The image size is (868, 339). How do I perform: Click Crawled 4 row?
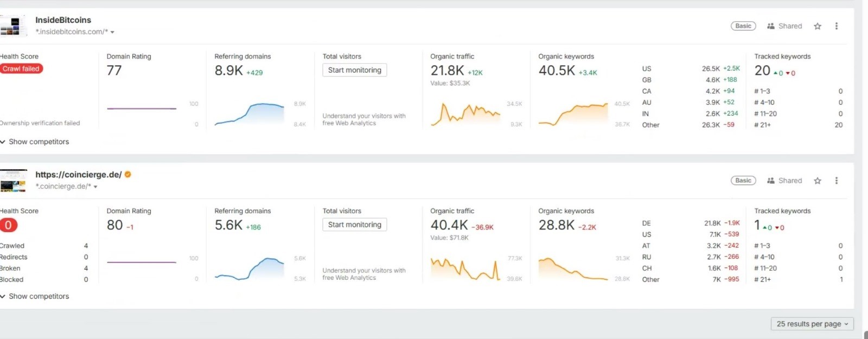(x=44, y=246)
